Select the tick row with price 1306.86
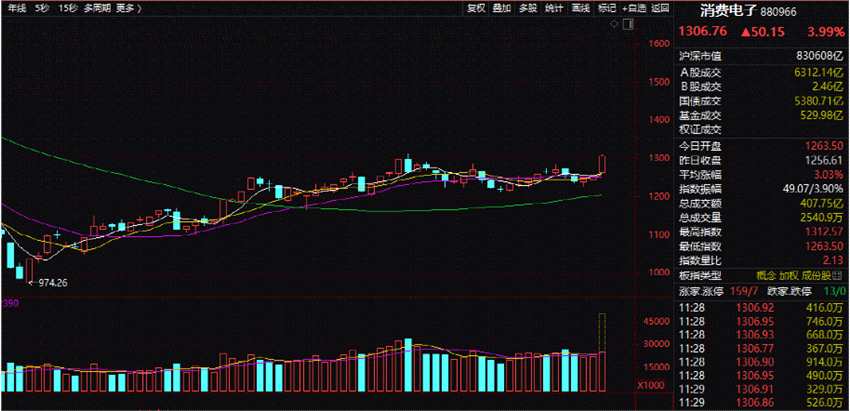This screenshot has width=850, height=411. pos(762,402)
